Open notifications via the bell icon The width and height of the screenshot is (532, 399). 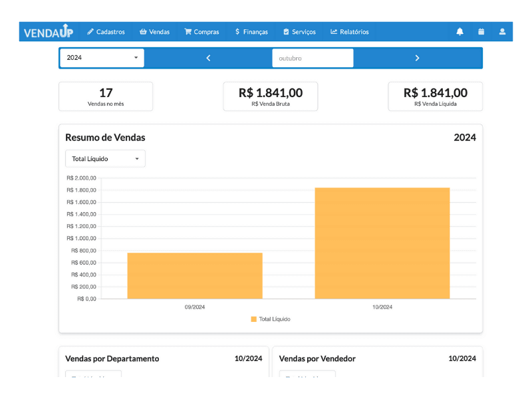pyautogui.click(x=460, y=31)
